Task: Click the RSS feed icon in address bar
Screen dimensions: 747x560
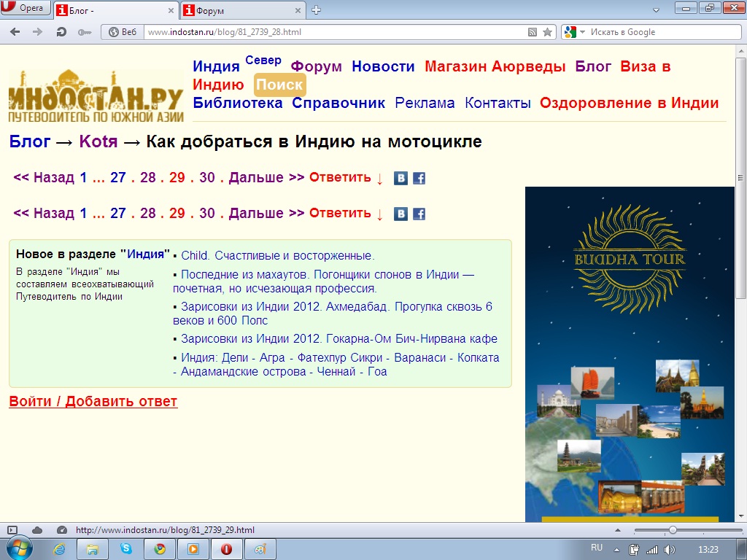Action: (533, 32)
